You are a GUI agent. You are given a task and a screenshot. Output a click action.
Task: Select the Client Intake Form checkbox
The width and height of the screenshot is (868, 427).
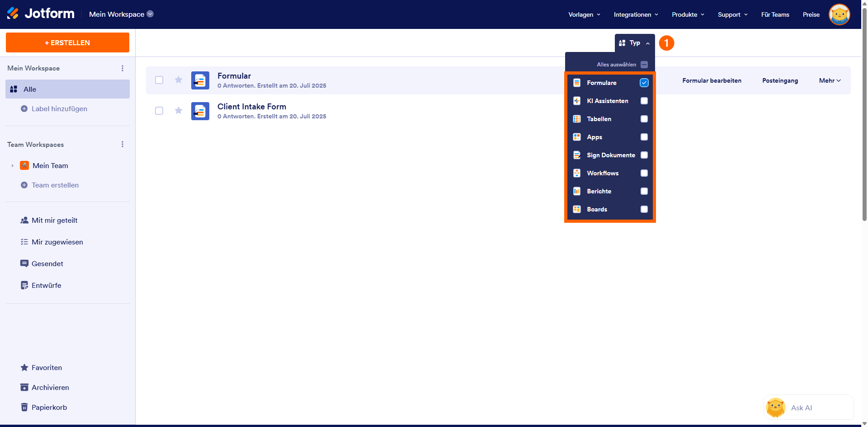coord(159,111)
